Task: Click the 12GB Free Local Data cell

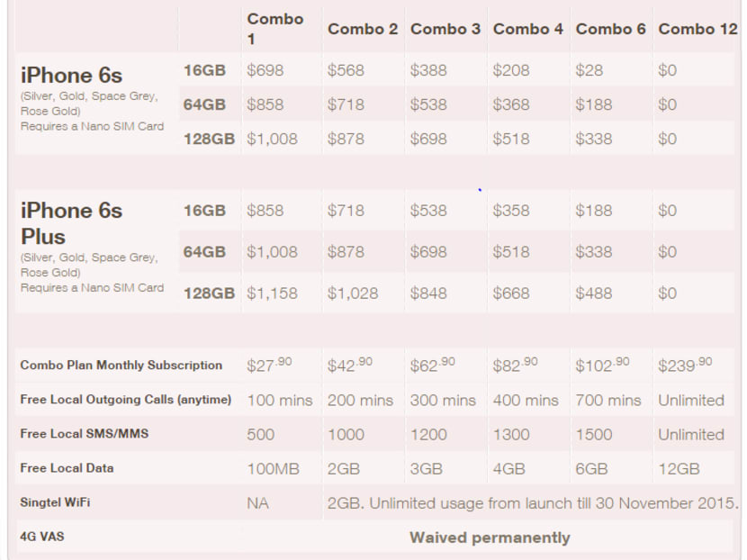Action: tap(679, 469)
